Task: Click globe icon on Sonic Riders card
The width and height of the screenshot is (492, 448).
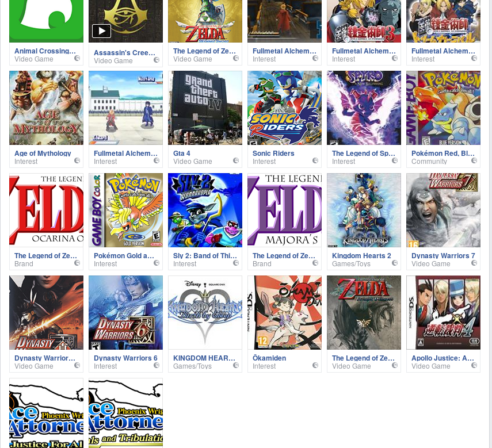Action: click(x=315, y=160)
